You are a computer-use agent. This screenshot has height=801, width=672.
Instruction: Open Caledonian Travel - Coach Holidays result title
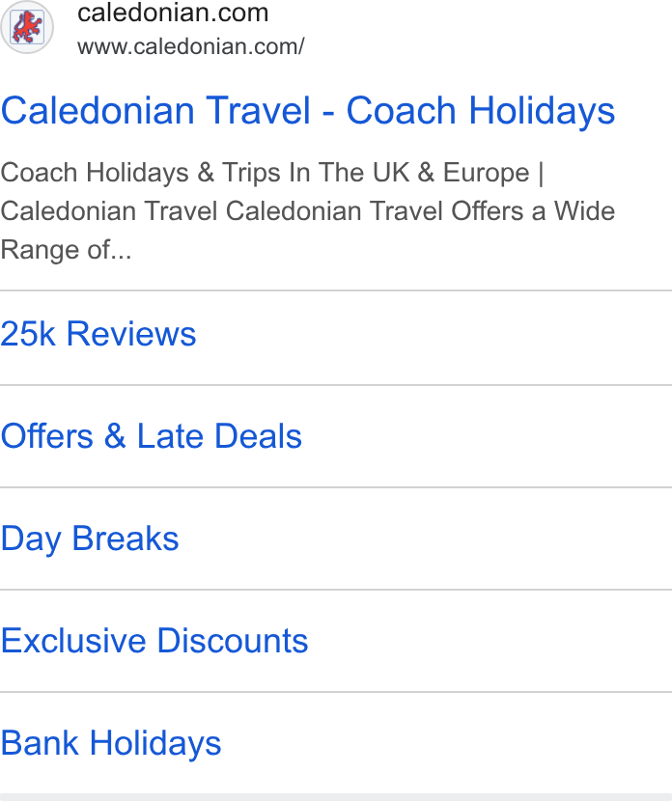coord(308,111)
